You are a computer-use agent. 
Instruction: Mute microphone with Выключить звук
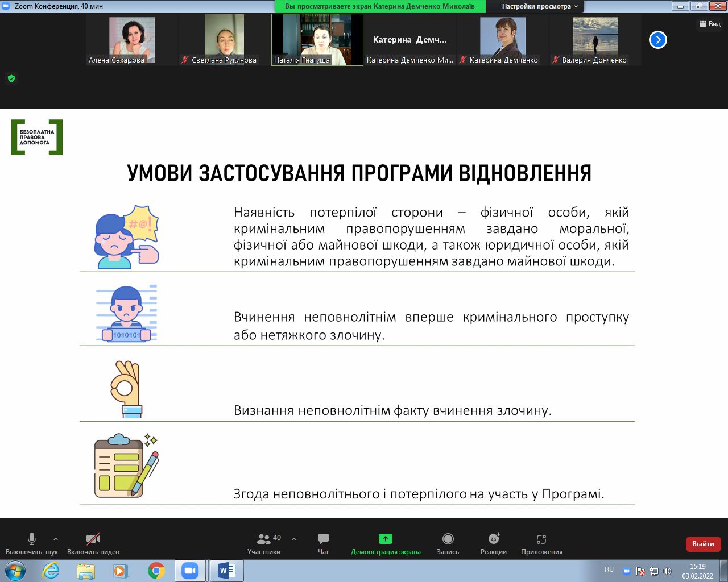coord(32,543)
